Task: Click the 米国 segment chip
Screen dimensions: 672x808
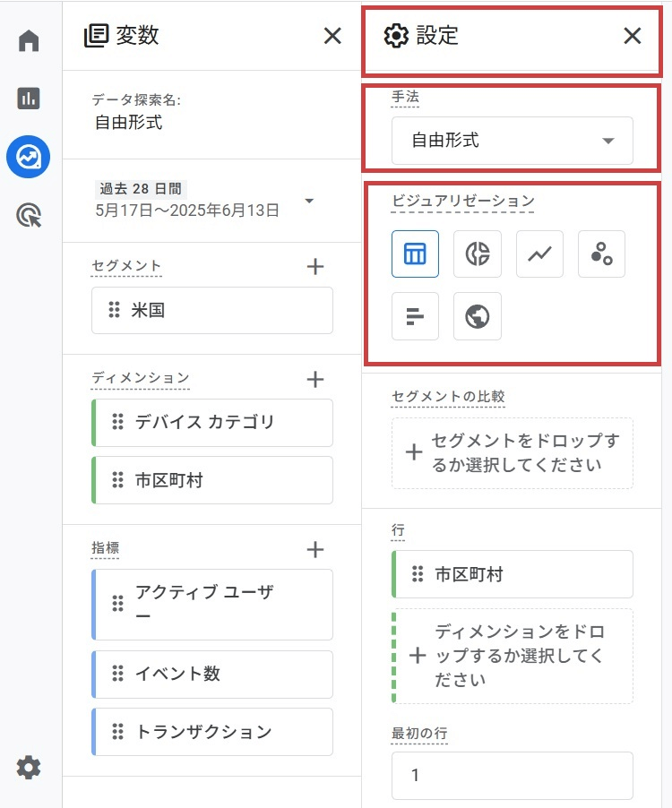Action: (x=212, y=310)
